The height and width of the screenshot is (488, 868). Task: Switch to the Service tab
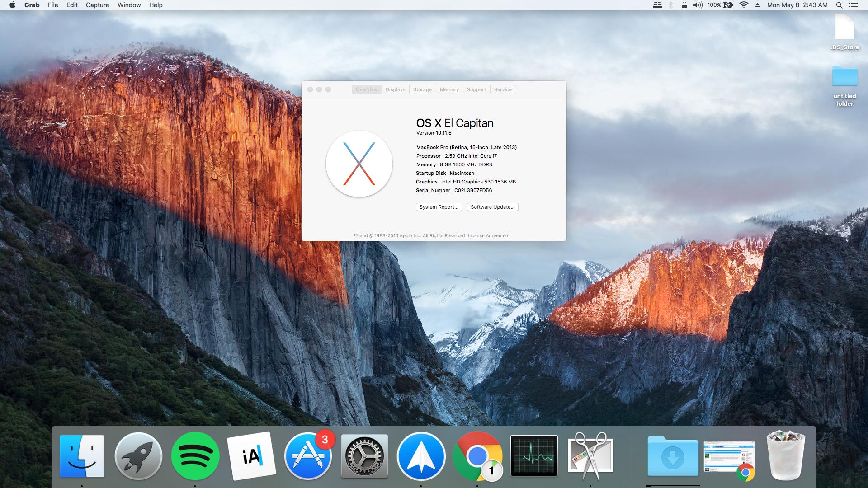click(x=503, y=89)
